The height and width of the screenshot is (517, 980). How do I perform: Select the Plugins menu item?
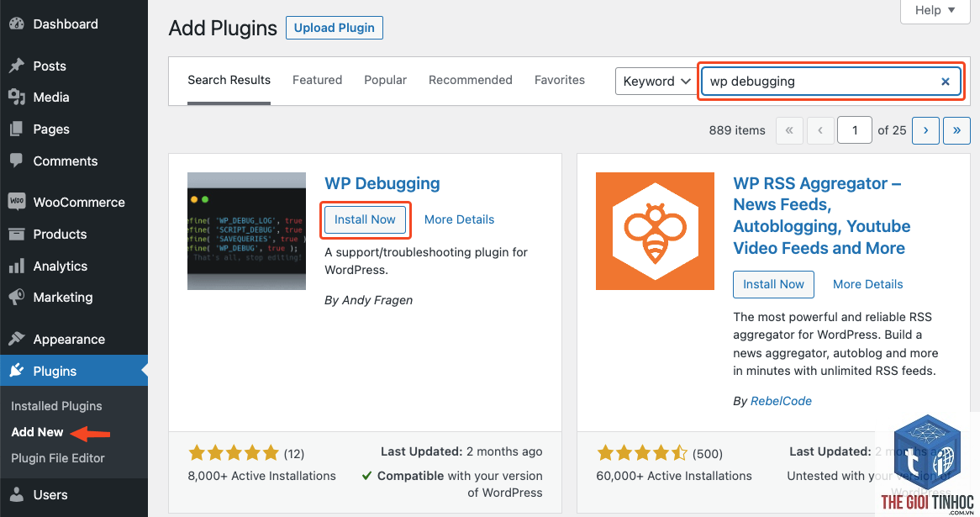pyautogui.click(x=74, y=371)
